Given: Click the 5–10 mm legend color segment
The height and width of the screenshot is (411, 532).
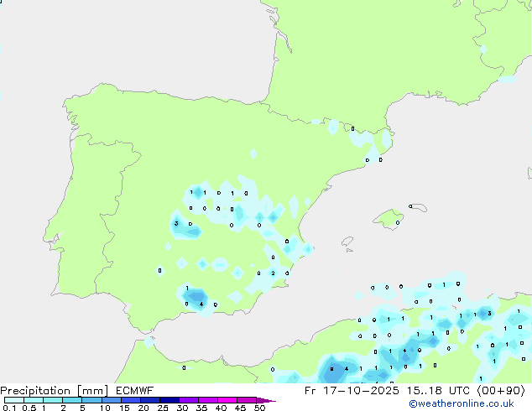Looking at the screenshot, I should [91, 400].
